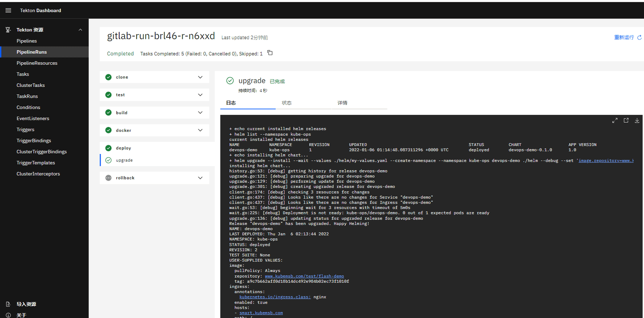Navigate to TriggerTemplates
Image resolution: width=644 pixels, height=318 pixels.
click(x=36, y=163)
